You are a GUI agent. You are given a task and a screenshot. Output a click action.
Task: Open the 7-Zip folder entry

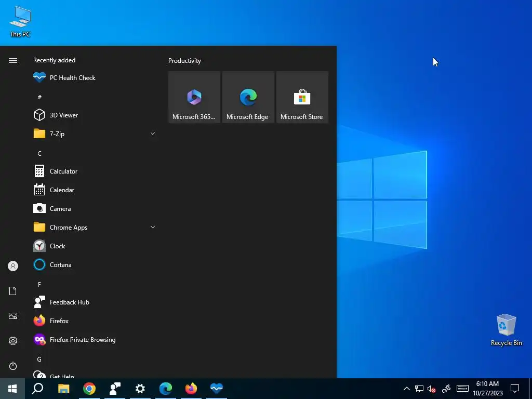pyautogui.click(x=94, y=134)
